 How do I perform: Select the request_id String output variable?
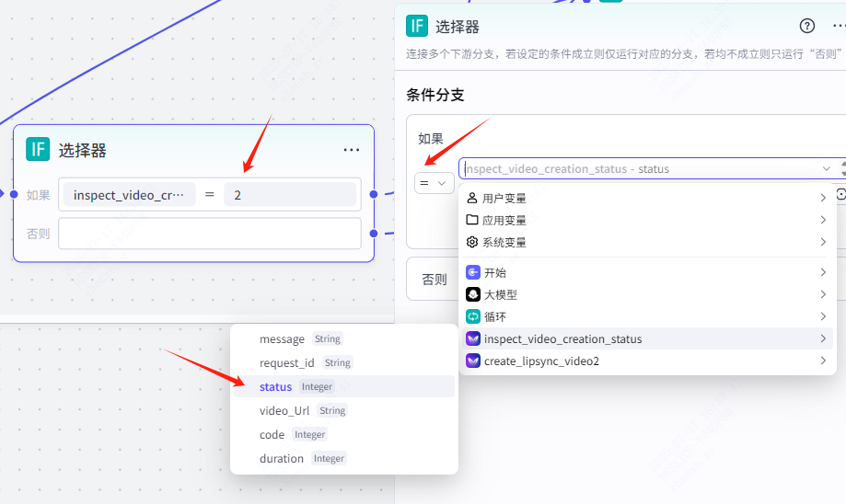[344, 362]
